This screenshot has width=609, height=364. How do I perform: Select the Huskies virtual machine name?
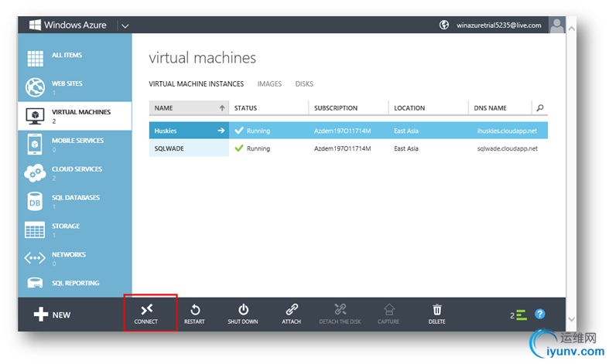[166, 131]
